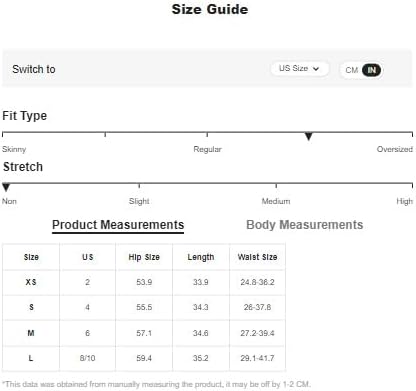Click waist size '29.1-41.7'
416x391 pixels.
(x=257, y=358)
